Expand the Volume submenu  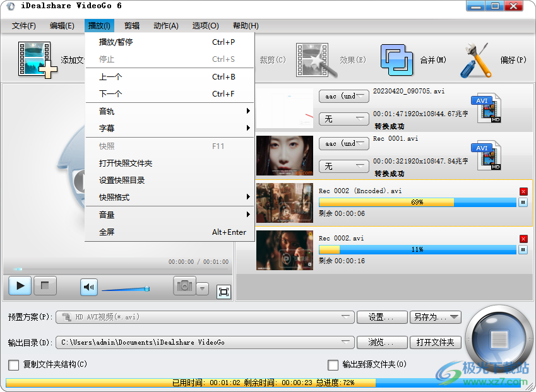(170, 215)
